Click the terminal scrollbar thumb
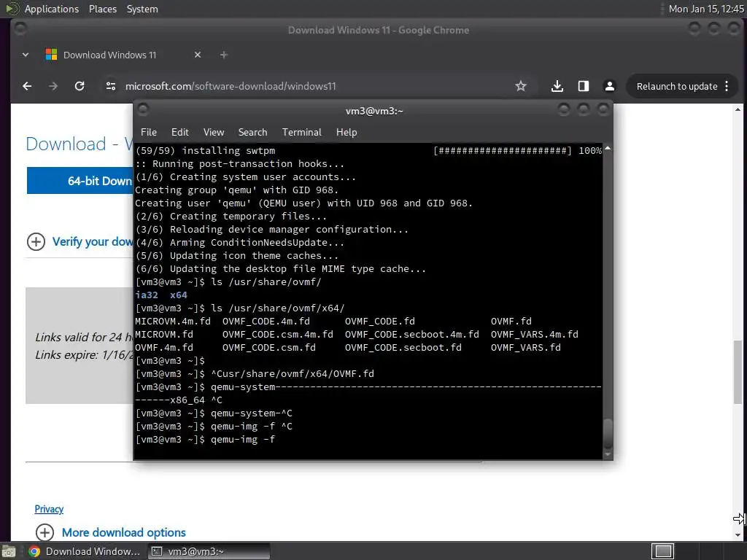The image size is (747, 560). pos(608,432)
